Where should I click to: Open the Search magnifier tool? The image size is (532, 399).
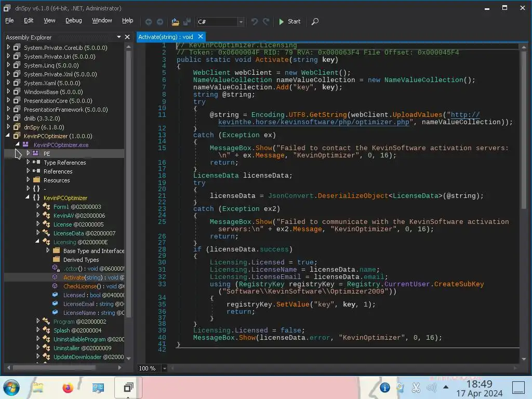pyautogui.click(x=315, y=21)
